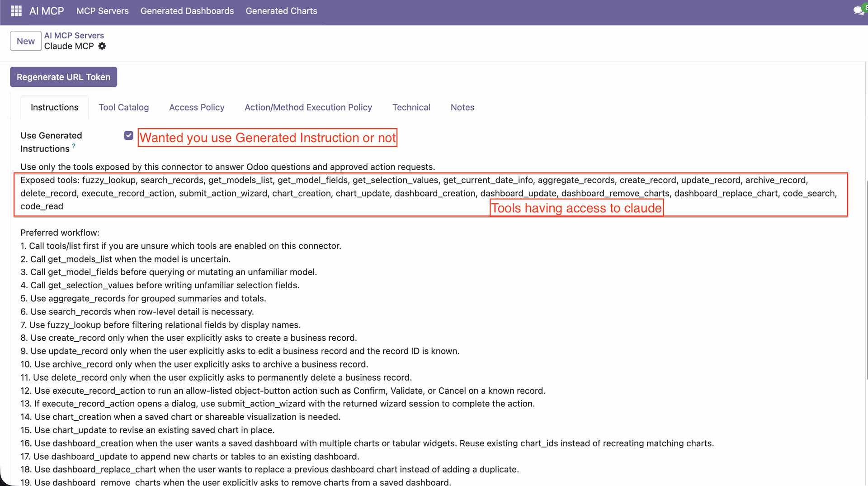Follow the AI MCP Servers breadcrumb link

[x=74, y=35]
